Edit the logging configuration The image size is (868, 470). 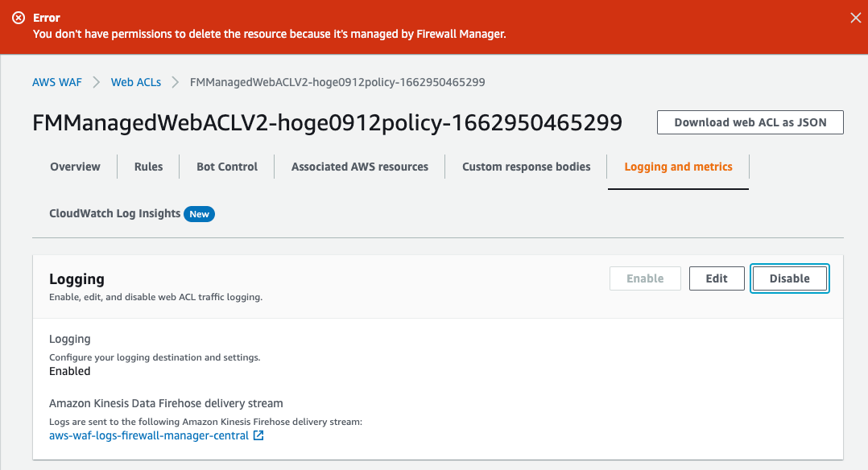717,278
